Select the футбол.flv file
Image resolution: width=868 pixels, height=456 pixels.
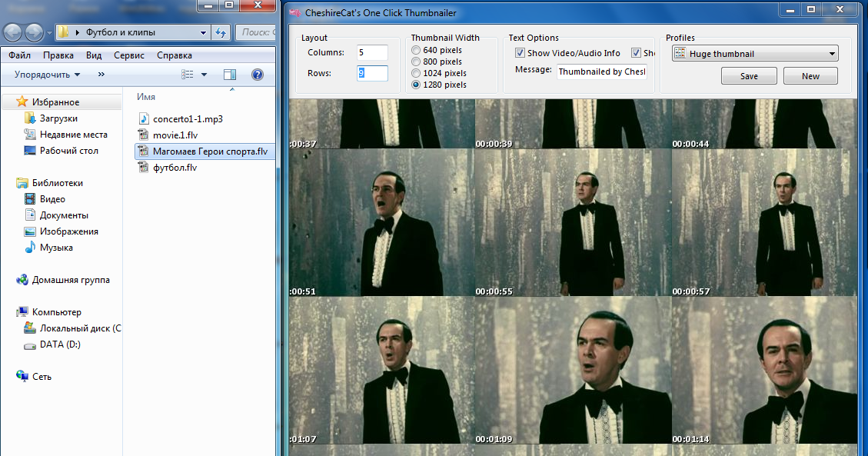[175, 167]
